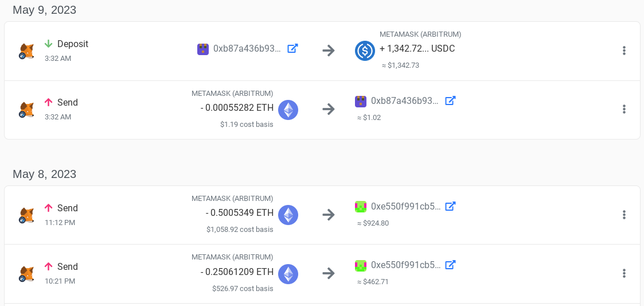Click the USDC coin icon in Deposit row
This screenshot has width=644, height=306.
click(x=365, y=51)
